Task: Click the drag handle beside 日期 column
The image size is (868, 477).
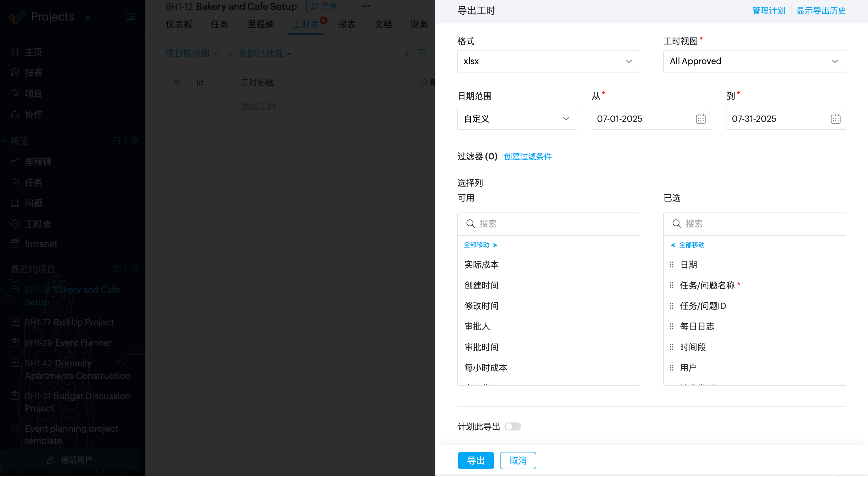Action: (x=671, y=264)
